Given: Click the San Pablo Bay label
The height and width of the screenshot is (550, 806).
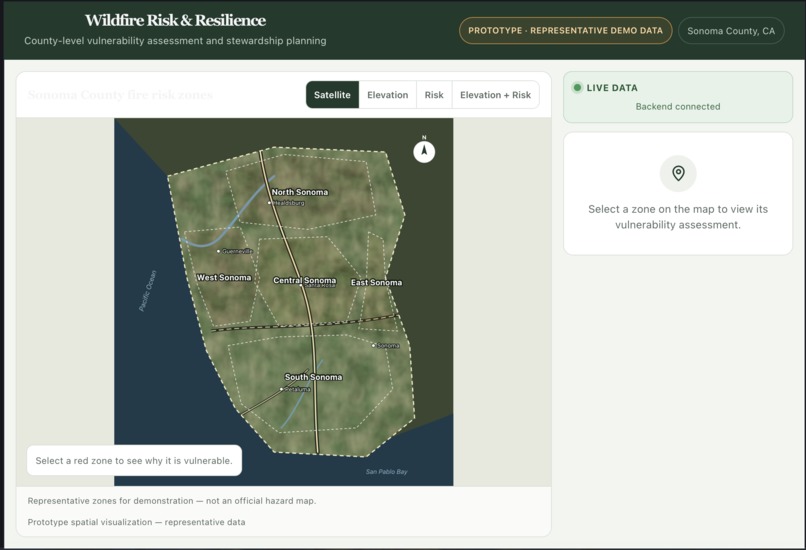Looking at the screenshot, I should tap(387, 471).
